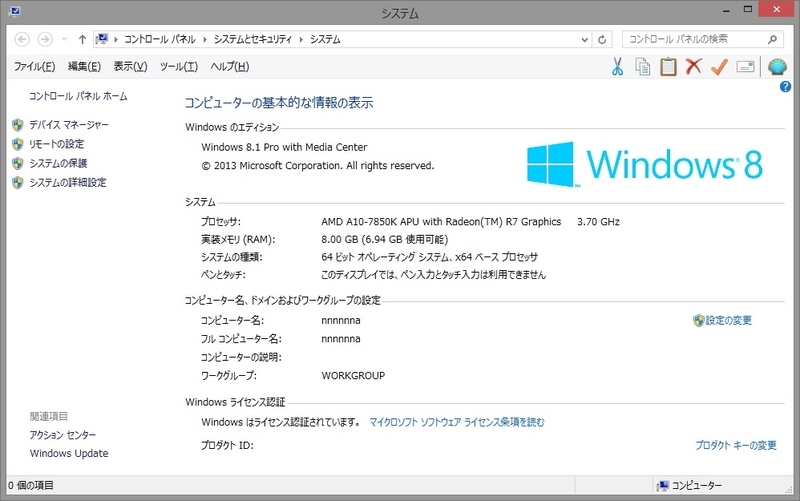
Task: Open システムの保護 link
Action: point(58,163)
